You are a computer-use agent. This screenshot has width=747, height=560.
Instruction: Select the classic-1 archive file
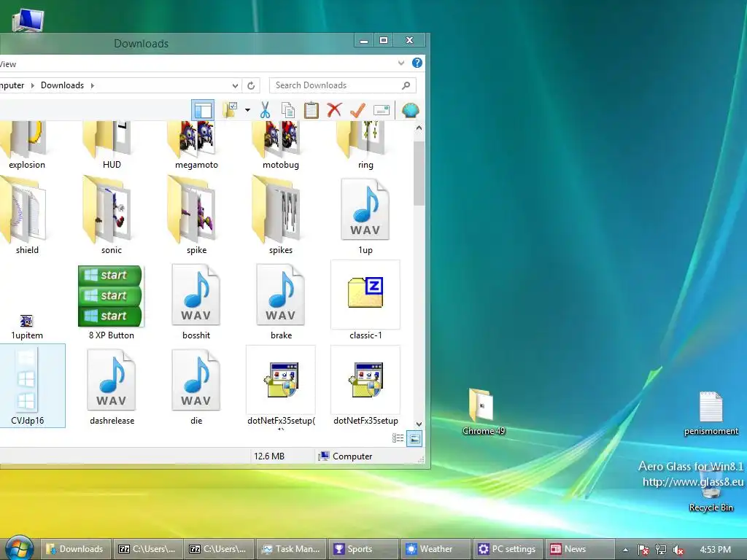(365, 301)
